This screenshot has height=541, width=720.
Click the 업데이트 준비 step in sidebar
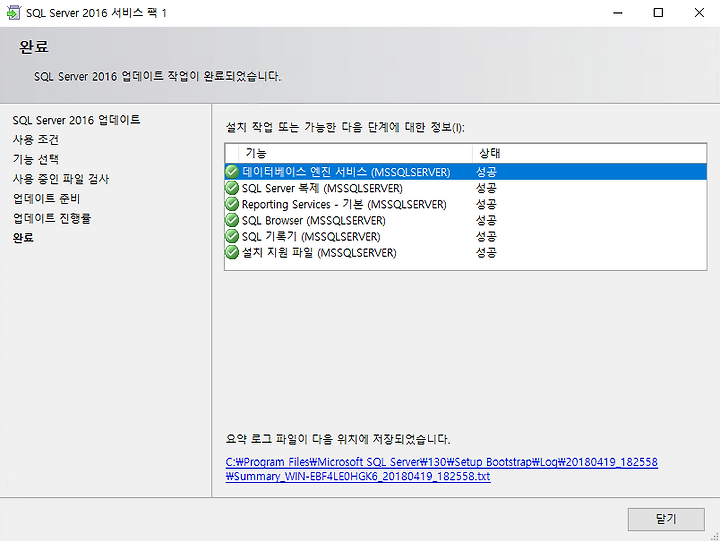point(46,198)
